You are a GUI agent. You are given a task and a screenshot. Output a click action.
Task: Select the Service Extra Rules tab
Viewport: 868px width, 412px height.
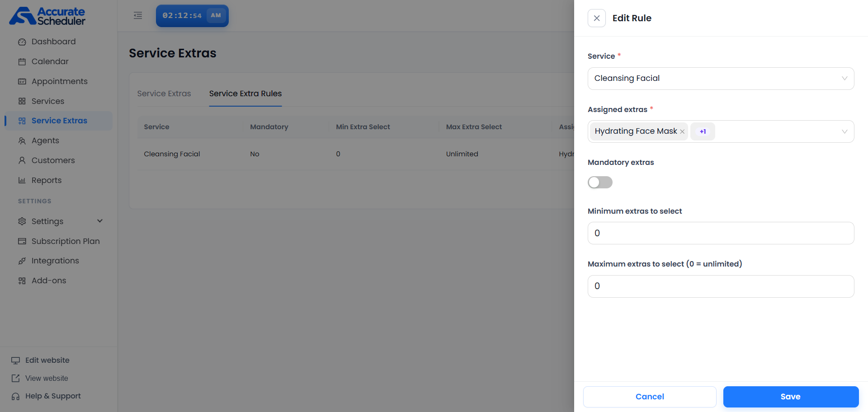[245, 94]
